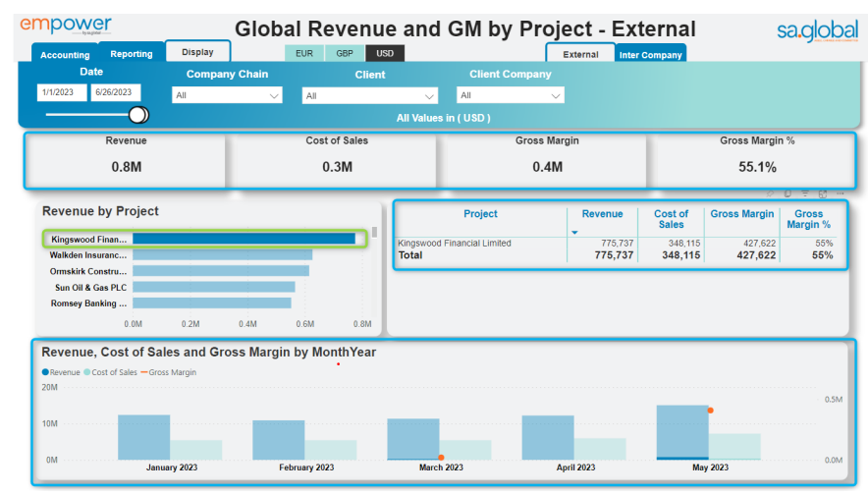Select the Walkden Insuranc... revenue bar
Viewport: 868px width, 495px height.
[x=223, y=254]
